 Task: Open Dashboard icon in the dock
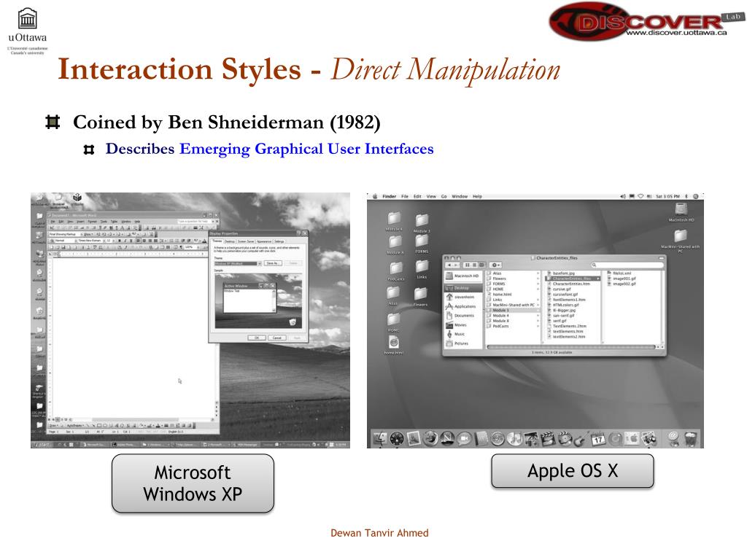pyautogui.click(x=396, y=438)
